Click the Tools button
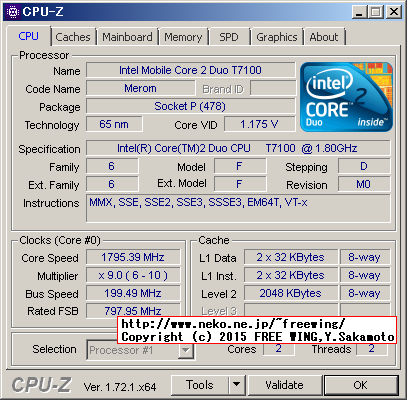Viewport: 407px width, 400px height. (x=200, y=385)
